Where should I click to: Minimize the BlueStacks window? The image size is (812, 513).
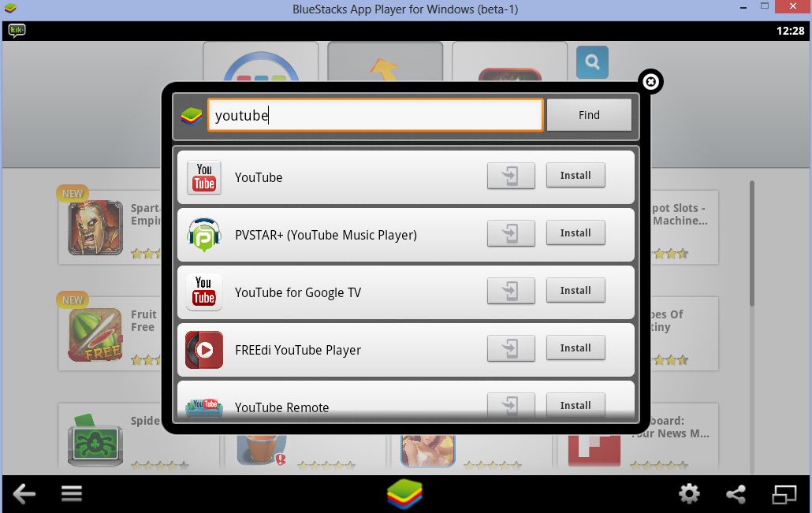pyautogui.click(x=743, y=8)
